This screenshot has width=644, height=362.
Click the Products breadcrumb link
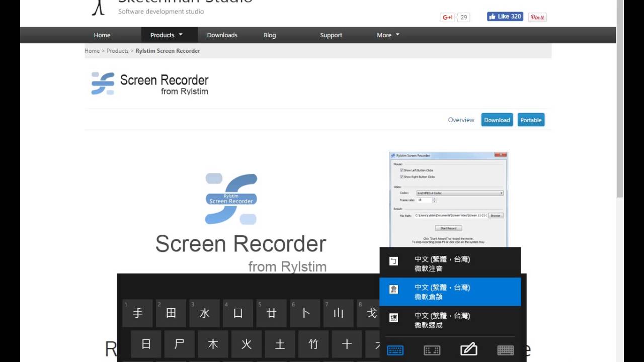[x=118, y=51]
